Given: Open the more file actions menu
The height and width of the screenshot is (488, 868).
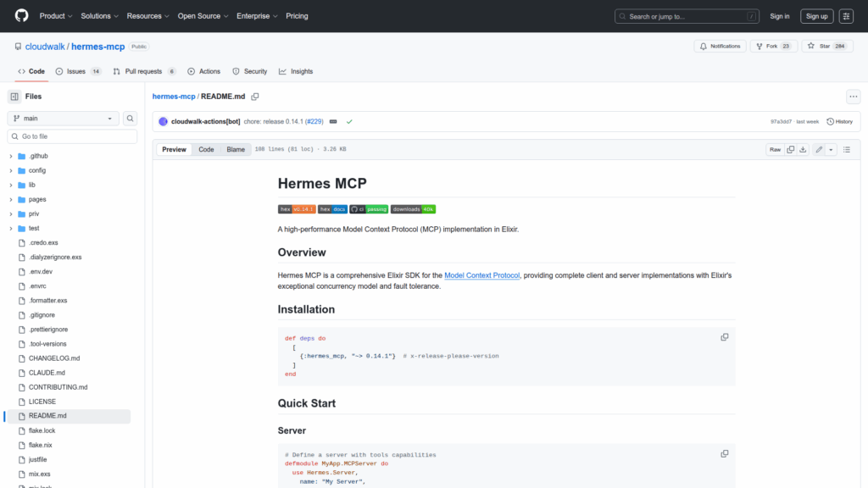Looking at the screenshot, I should tap(853, 97).
